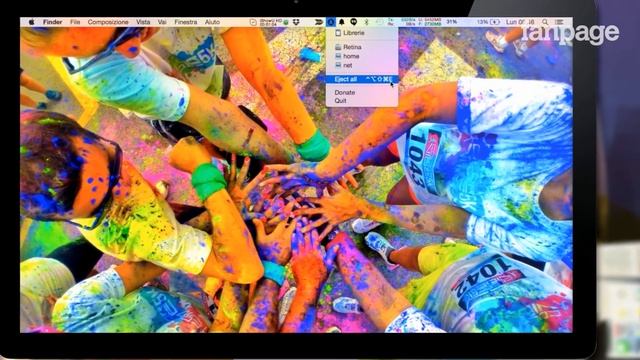Choose Donate from the menu
Screen dimensions: 640x360
click(362, 93)
